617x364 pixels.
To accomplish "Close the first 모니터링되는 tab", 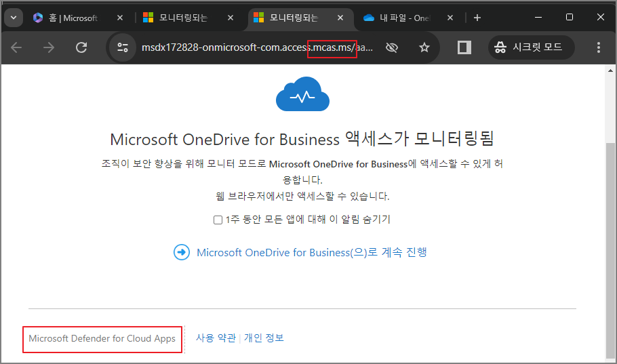I will point(231,18).
